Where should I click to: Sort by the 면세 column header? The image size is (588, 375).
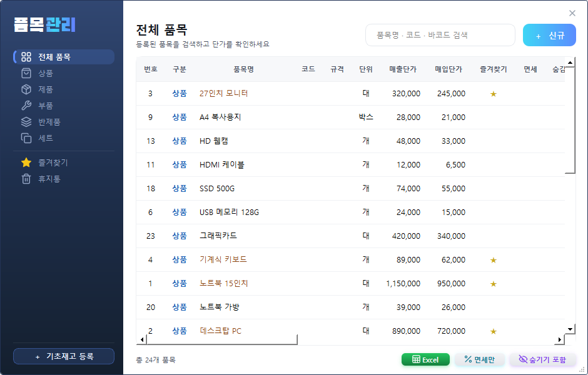pyautogui.click(x=530, y=69)
